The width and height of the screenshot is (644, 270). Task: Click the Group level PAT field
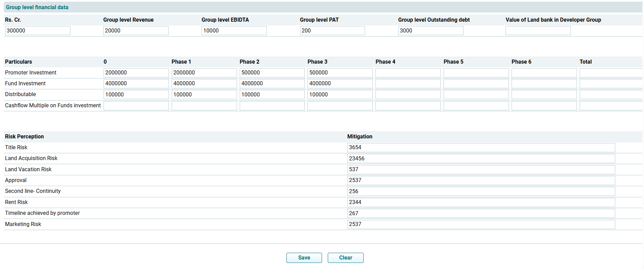[332, 31]
